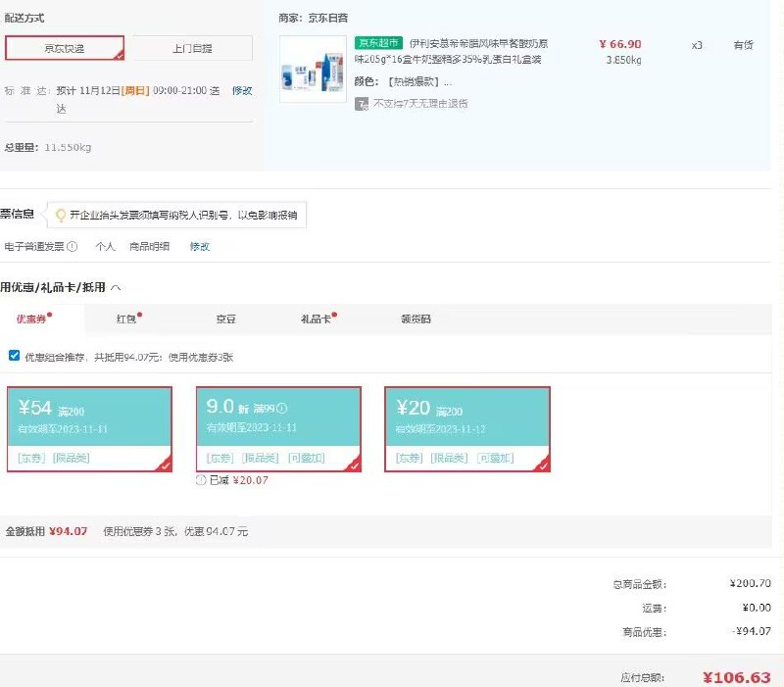Screen dimensions: 784x687
Task: Click the 商品明细 invoice content text
Action: (150, 247)
